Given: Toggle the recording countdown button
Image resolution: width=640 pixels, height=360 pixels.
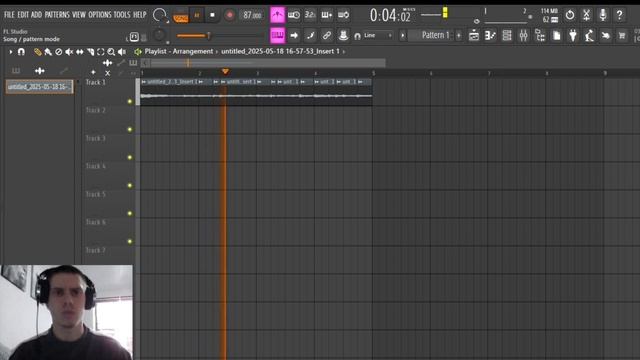Looking at the screenshot, I should (310, 15).
